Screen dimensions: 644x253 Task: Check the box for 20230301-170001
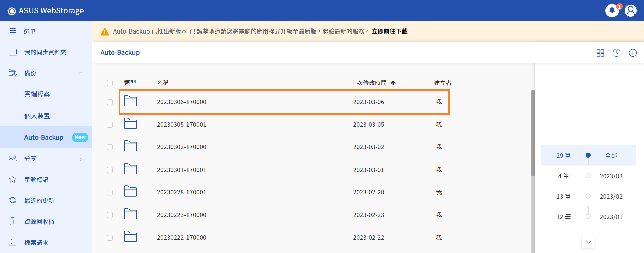tap(110, 170)
